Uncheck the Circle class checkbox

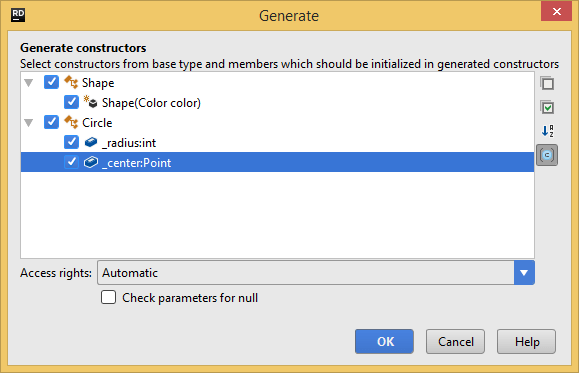(51, 122)
